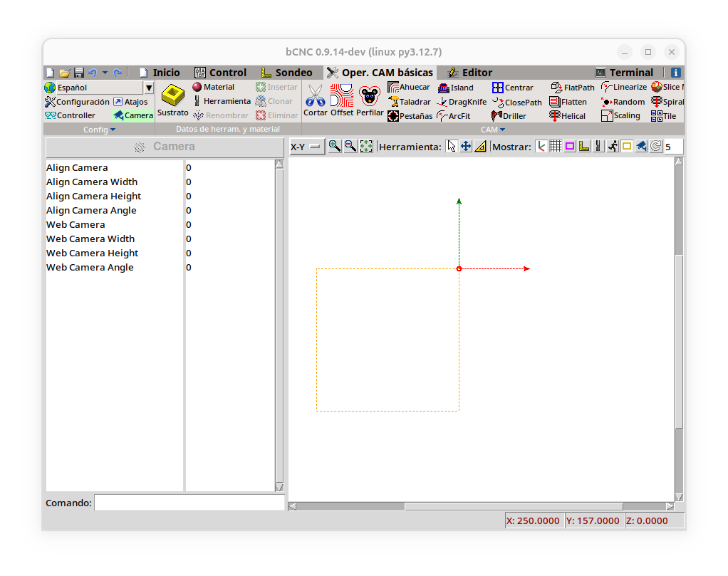The height and width of the screenshot is (576, 728).
Task: Open Configuración settings
Action: click(77, 102)
